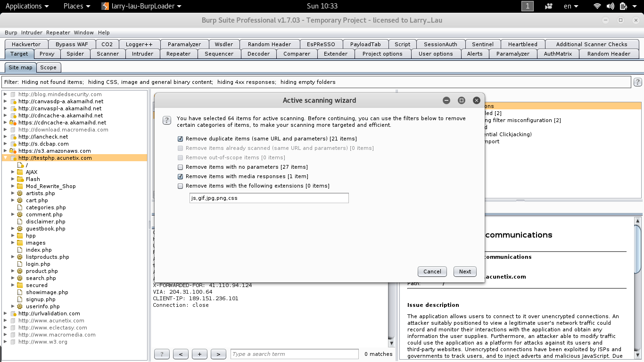Viewport: 644px width, 362px height.
Task: Enable Remove items with the following extensions
Action: click(180, 186)
